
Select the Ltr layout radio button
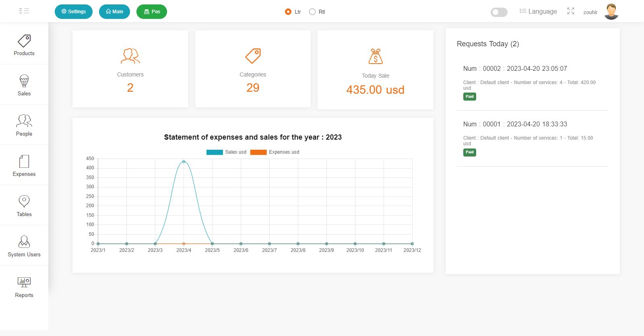(x=288, y=12)
